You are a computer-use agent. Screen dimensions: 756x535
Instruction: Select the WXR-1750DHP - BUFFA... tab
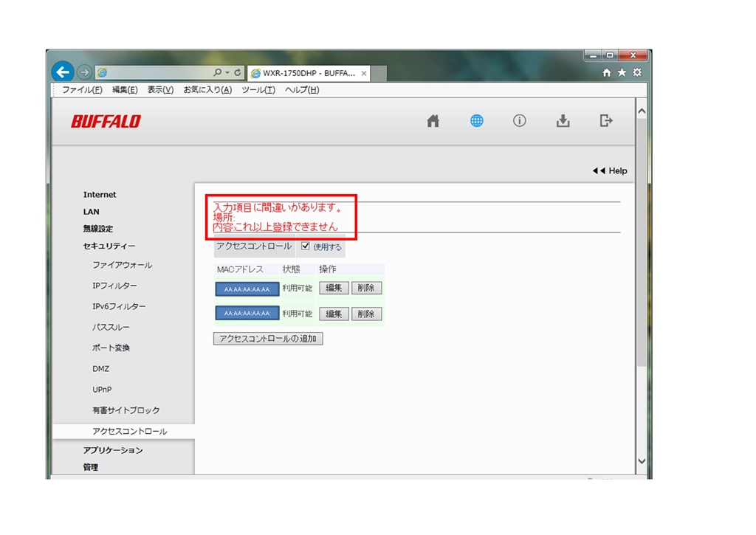coord(309,73)
